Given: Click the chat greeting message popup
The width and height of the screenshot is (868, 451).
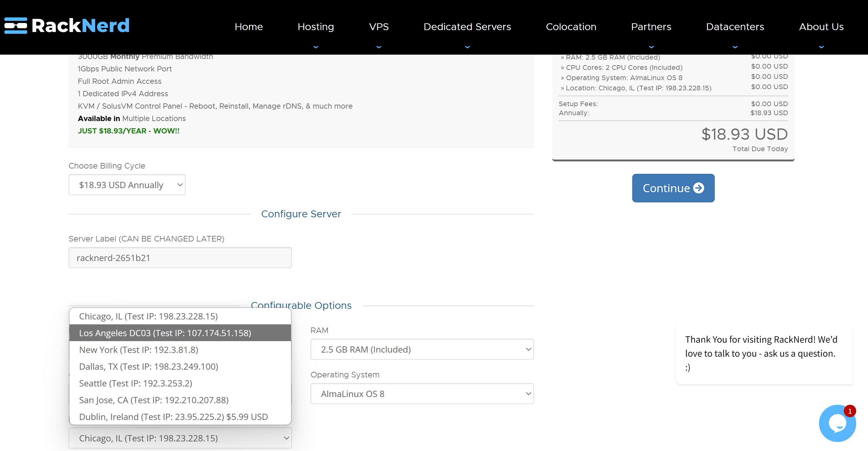Looking at the screenshot, I should tap(763, 353).
